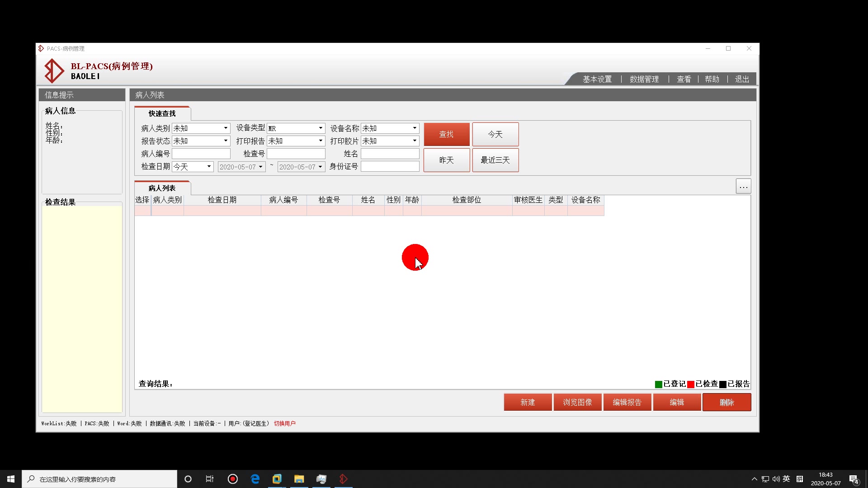Launch Microsoft Edge from the taskbar

(x=255, y=479)
